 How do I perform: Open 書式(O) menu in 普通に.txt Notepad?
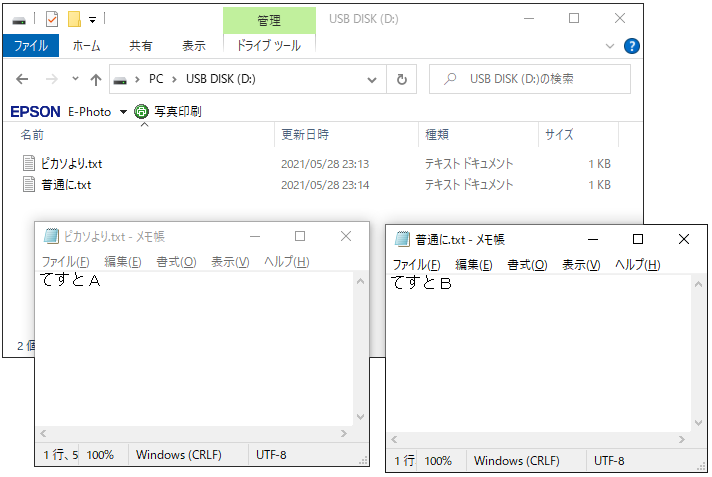527,265
